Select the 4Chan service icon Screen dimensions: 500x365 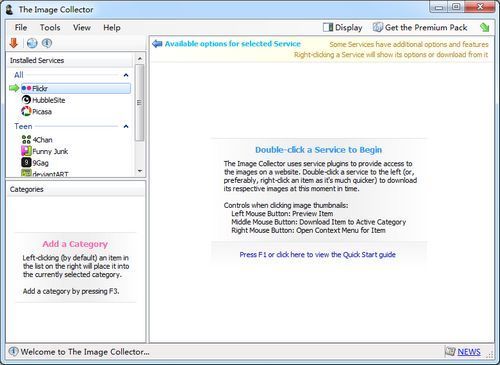[26, 139]
